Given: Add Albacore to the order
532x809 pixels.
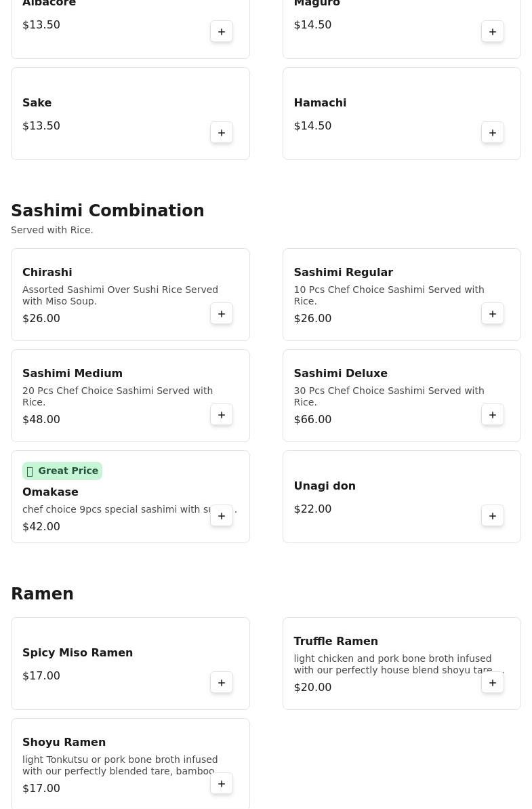Looking at the screenshot, I should pos(222,32).
